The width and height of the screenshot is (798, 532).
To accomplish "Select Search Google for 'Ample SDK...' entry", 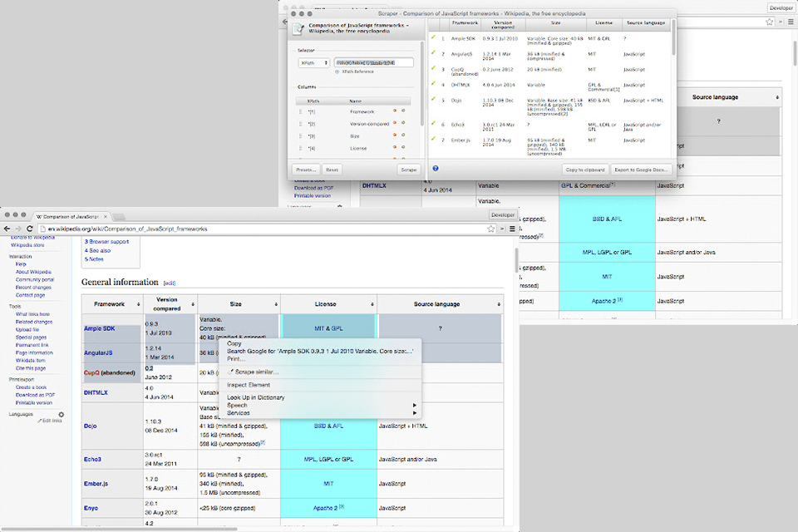I will (320, 352).
